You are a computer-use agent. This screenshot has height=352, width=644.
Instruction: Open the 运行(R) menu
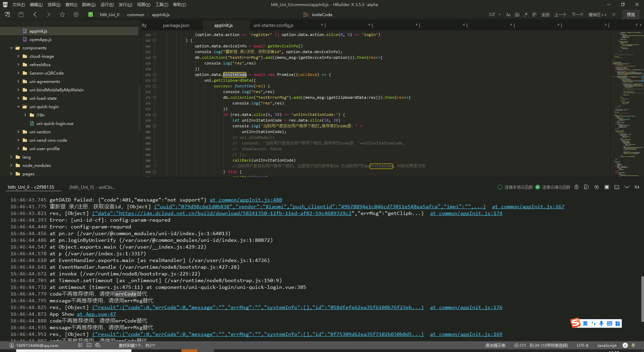tap(107, 5)
